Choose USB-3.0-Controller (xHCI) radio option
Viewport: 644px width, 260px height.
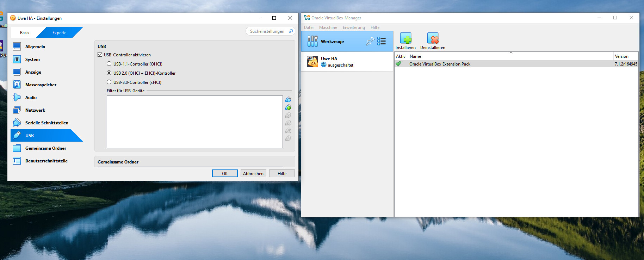pos(109,82)
